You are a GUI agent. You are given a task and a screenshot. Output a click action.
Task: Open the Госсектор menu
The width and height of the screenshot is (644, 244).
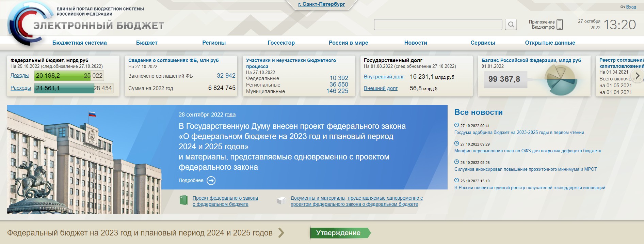(281, 43)
